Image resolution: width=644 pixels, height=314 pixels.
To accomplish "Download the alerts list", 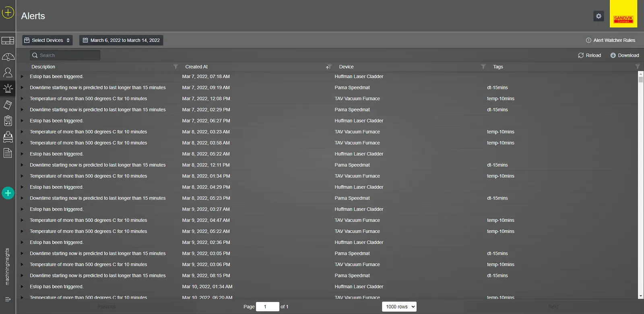I will pyautogui.click(x=624, y=56).
